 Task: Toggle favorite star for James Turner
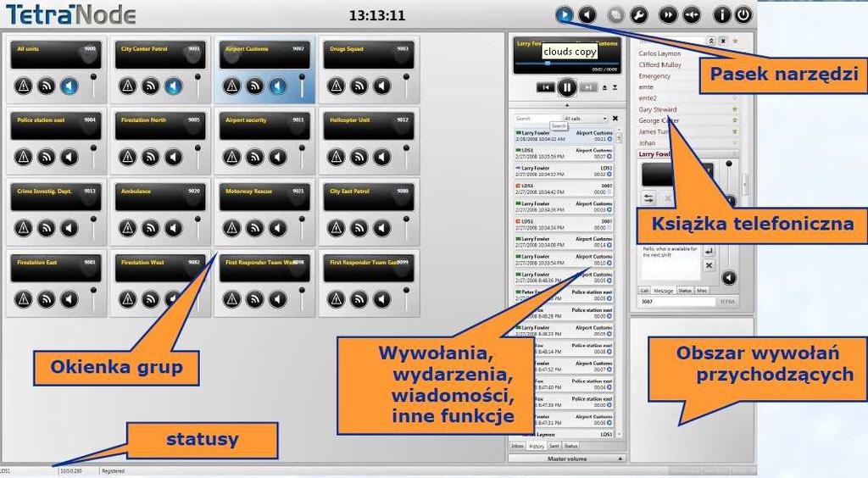tap(735, 131)
